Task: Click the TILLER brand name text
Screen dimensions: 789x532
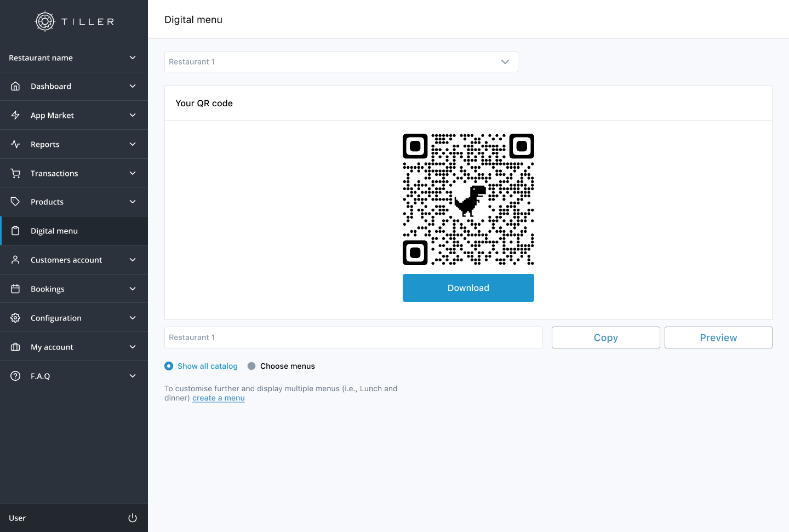Action: 88,22
